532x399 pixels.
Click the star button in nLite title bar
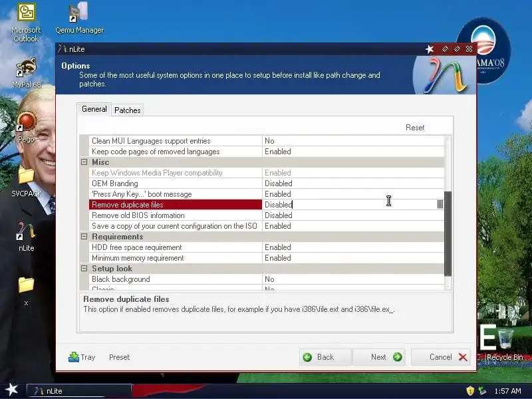(430, 49)
